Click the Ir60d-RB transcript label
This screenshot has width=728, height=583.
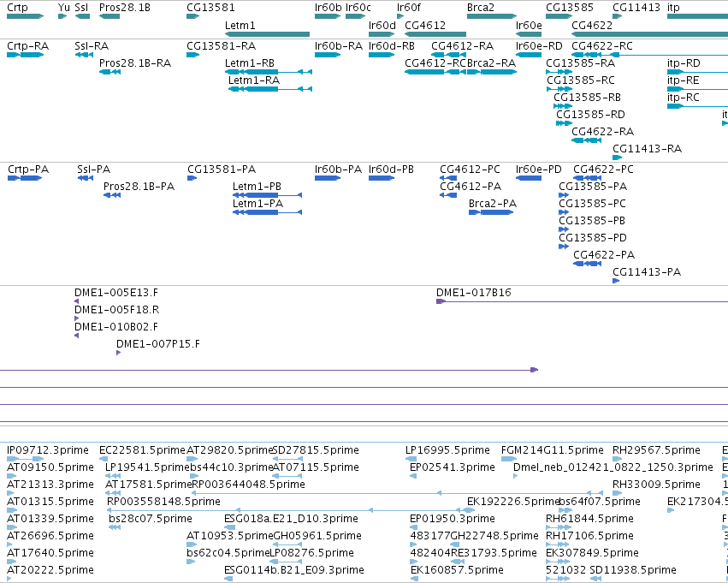tap(392, 45)
